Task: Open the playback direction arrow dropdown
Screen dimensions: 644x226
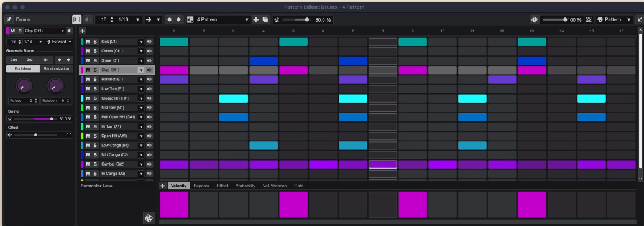Action: 153,19
